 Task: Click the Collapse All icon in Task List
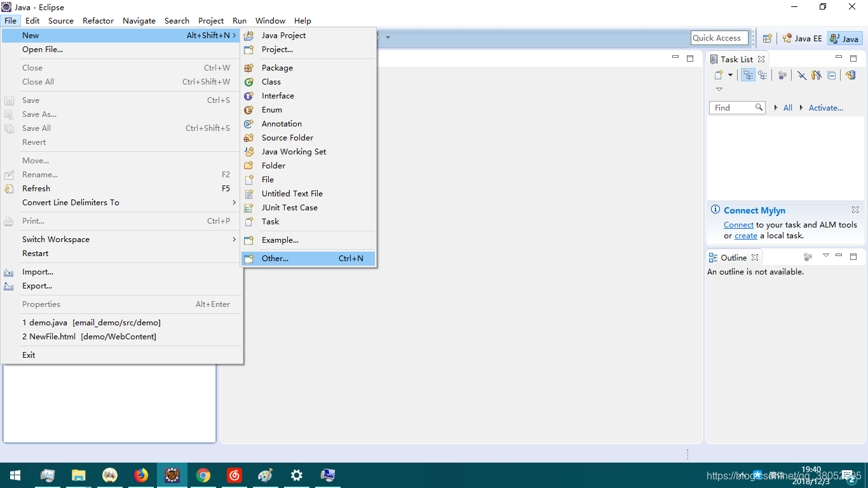click(832, 75)
